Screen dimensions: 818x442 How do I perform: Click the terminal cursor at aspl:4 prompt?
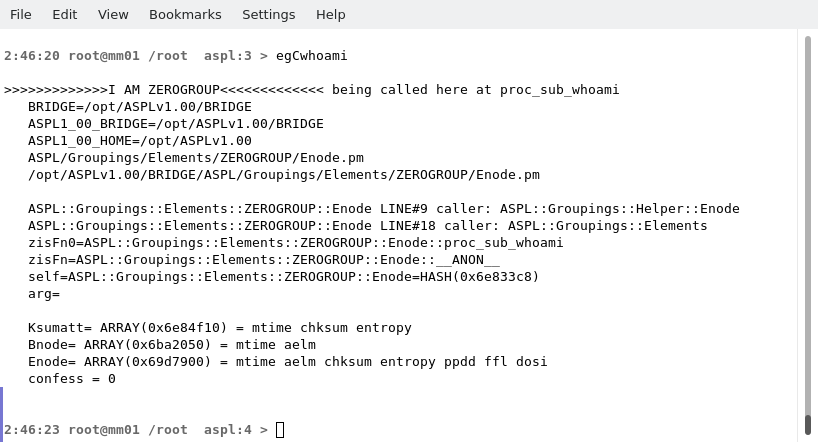(x=280, y=430)
